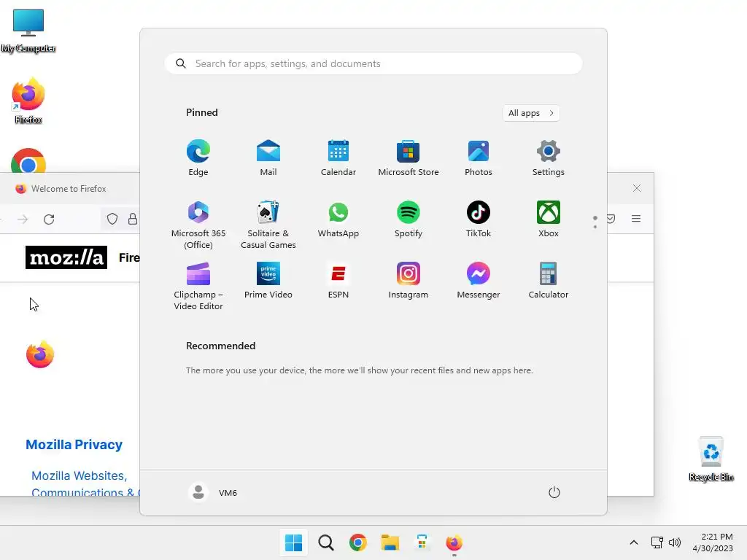The height and width of the screenshot is (560, 747).
Task: Click the Power button in Start menu
Action: (554, 492)
